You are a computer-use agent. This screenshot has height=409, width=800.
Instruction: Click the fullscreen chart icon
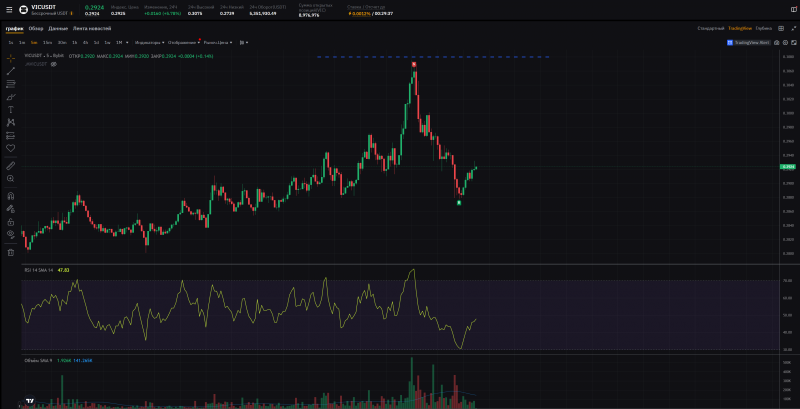tap(792, 43)
